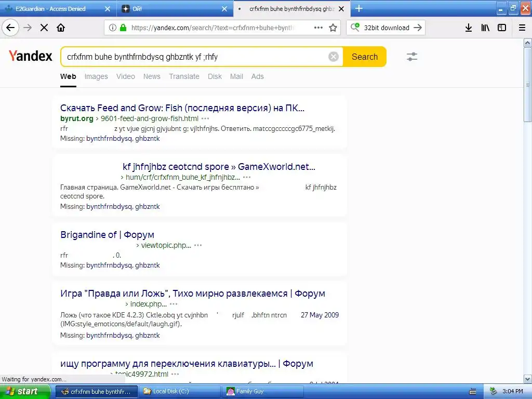This screenshot has height=399, width=532.
Task: Switch to Family Guy taskbar window
Action: coord(263,392)
